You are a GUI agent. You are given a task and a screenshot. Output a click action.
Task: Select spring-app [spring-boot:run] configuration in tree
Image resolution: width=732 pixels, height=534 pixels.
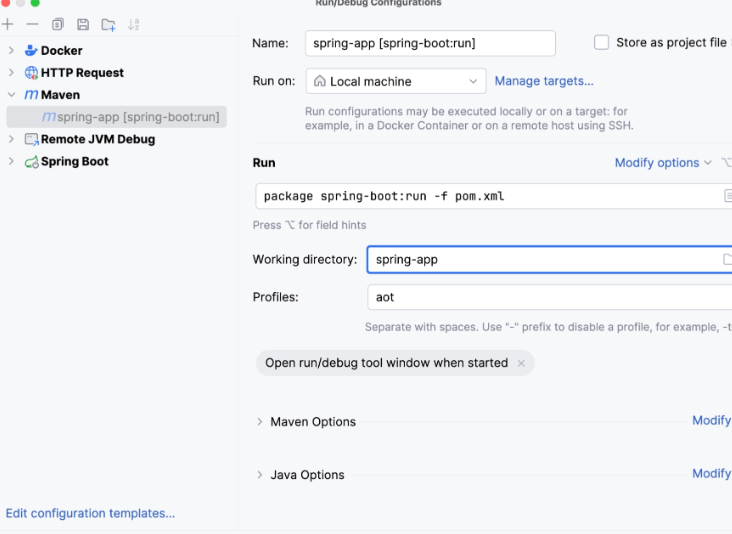pos(117,117)
